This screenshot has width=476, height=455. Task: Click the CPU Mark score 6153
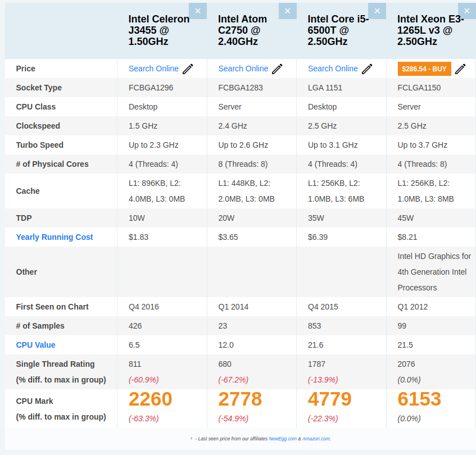pyautogui.click(x=419, y=399)
